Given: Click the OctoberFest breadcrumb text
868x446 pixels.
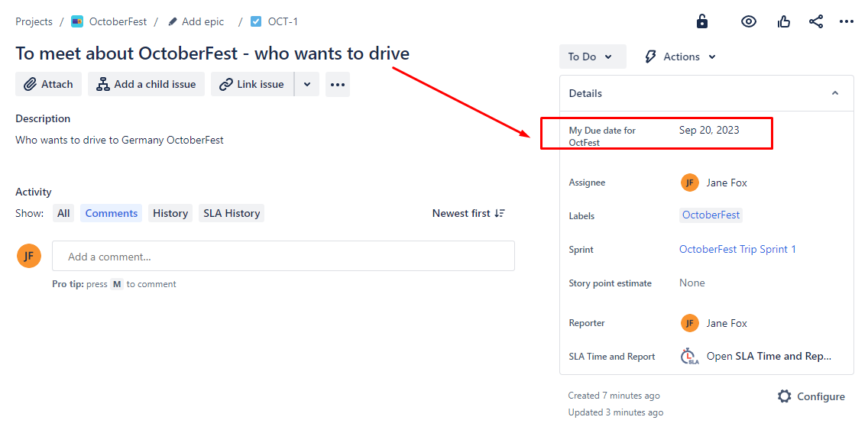Looking at the screenshot, I should click(x=118, y=21).
